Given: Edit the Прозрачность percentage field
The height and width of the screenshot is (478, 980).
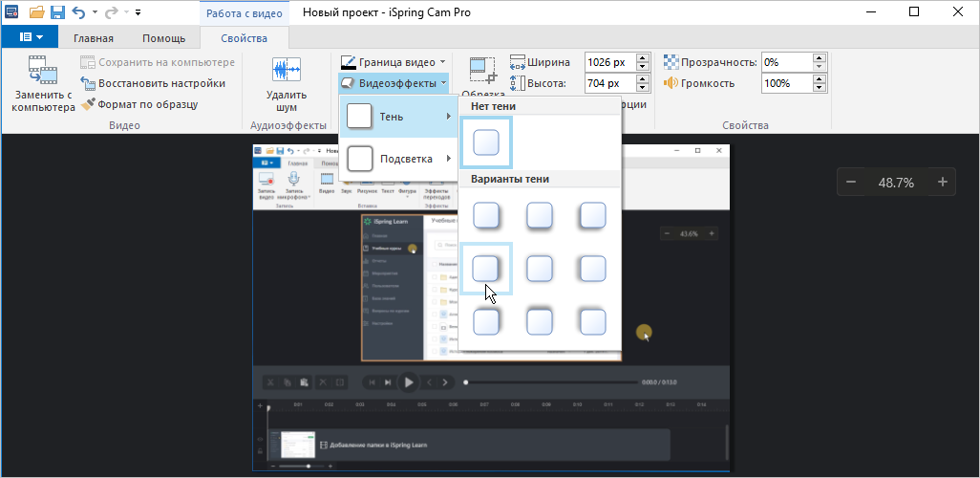Looking at the screenshot, I should tap(787, 62).
